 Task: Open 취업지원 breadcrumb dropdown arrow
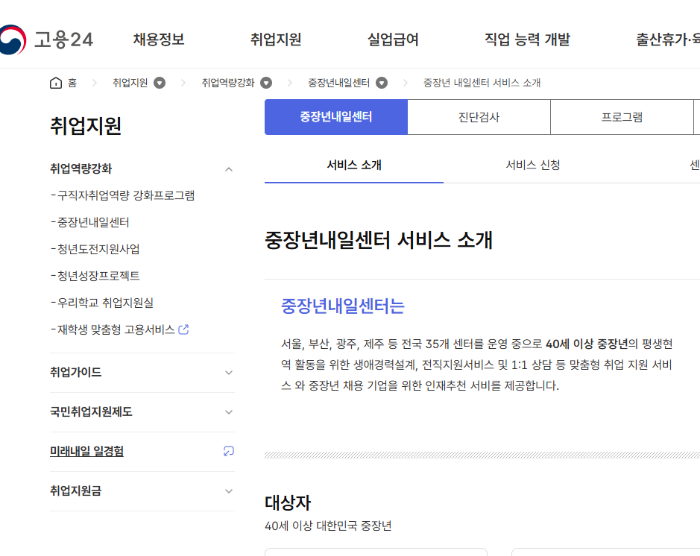159,83
